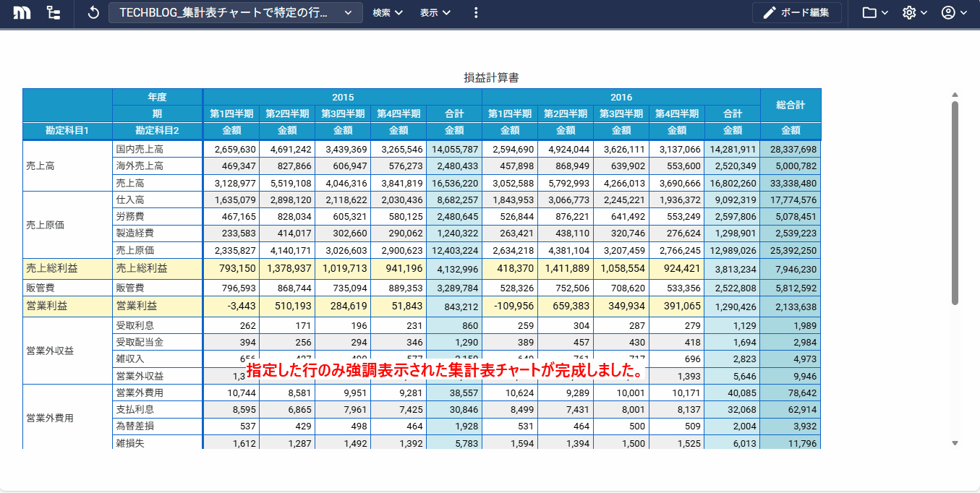Screen dimensions: 980x493
Task: Click the ボード編集 board edit button
Action: point(796,12)
